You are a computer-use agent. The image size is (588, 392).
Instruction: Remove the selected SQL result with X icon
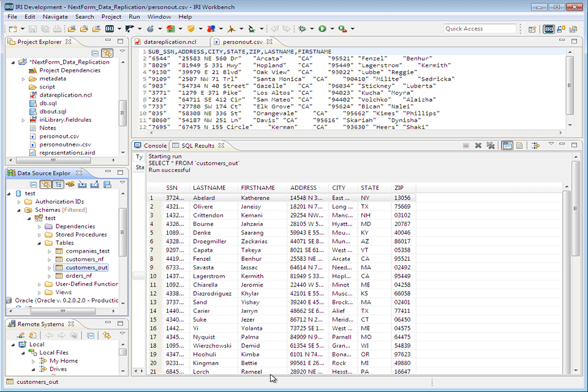click(x=478, y=146)
